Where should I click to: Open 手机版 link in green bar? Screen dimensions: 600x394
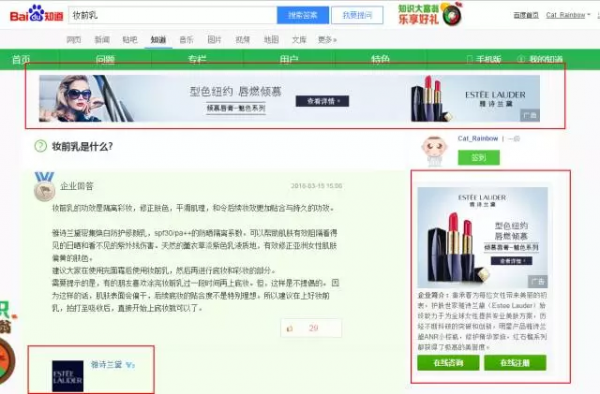pyautogui.click(x=484, y=59)
